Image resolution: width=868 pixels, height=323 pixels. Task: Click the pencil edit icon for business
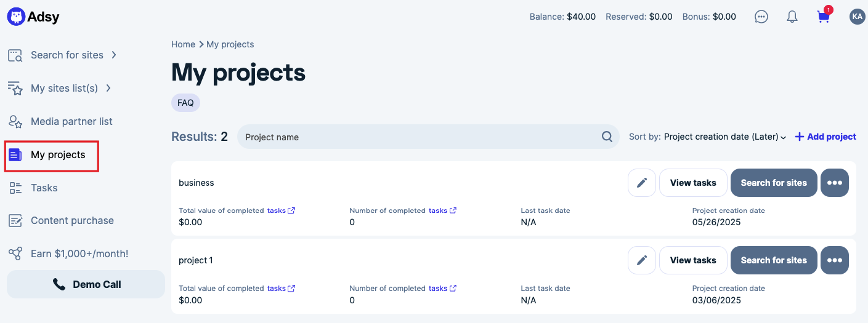point(642,183)
